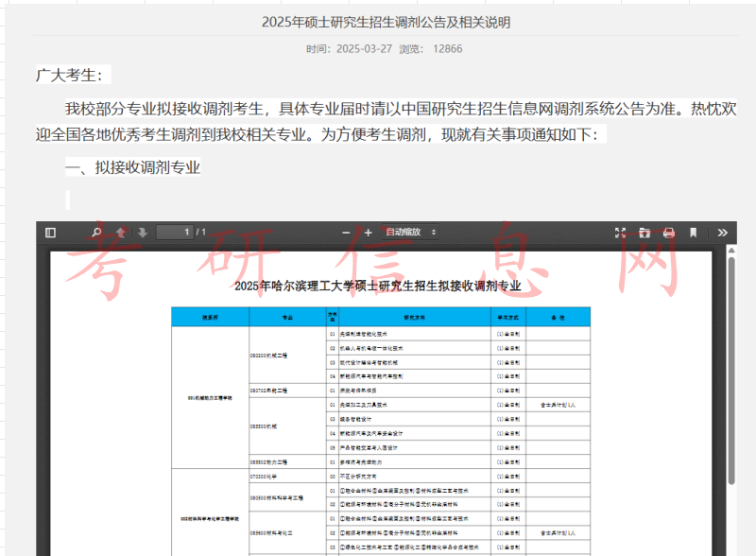Click the bookmark current view icon
The width and height of the screenshot is (756, 556).
pos(693,233)
